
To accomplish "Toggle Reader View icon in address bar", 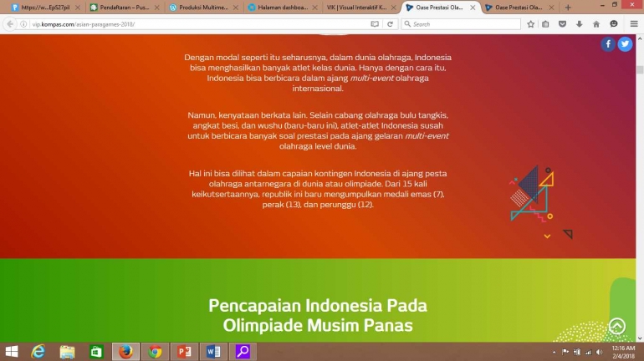I will 375,24.
